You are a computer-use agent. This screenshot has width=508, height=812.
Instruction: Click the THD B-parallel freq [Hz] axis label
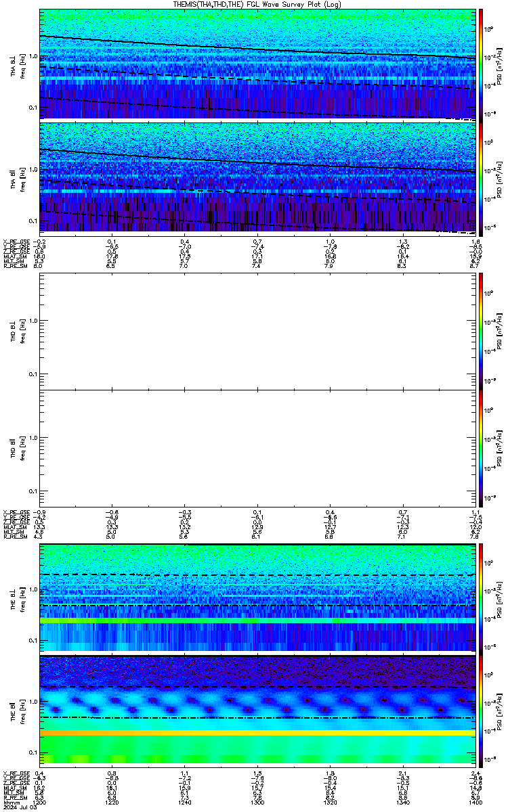[x=22, y=448]
